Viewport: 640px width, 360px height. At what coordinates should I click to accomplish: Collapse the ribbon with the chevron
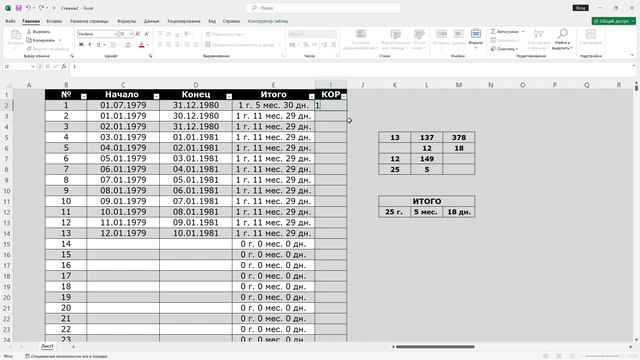click(632, 56)
